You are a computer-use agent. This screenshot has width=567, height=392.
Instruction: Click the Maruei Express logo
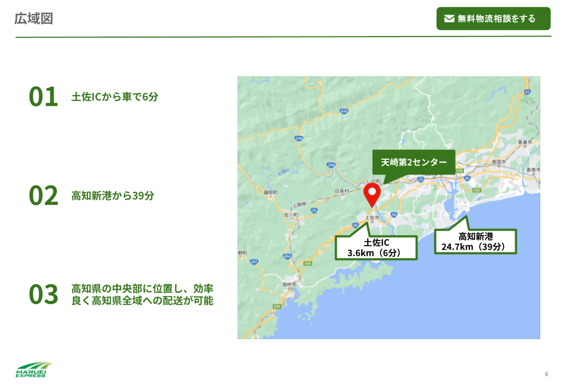34,370
